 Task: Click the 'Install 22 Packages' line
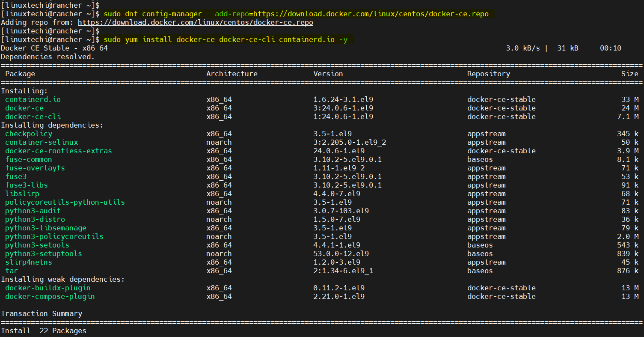44,331
